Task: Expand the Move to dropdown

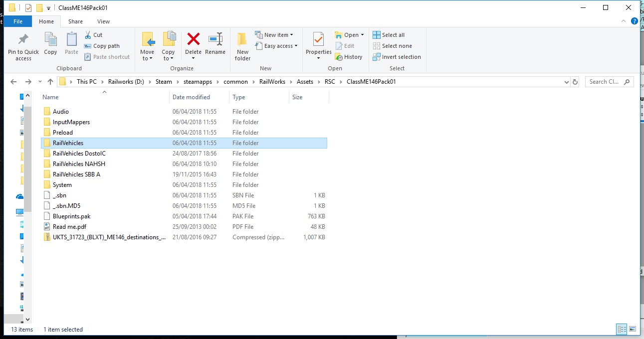Action: click(147, 58)
